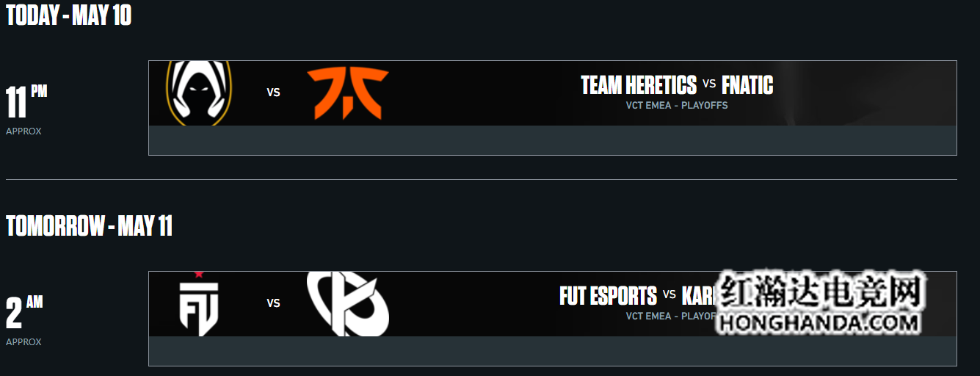Click the Karmine Corp logo
Viewport: 980px width, 376px height.
348,304
